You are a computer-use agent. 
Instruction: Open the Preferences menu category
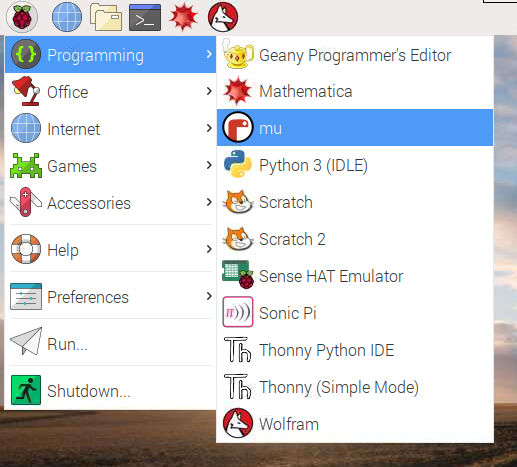(110, 296)
